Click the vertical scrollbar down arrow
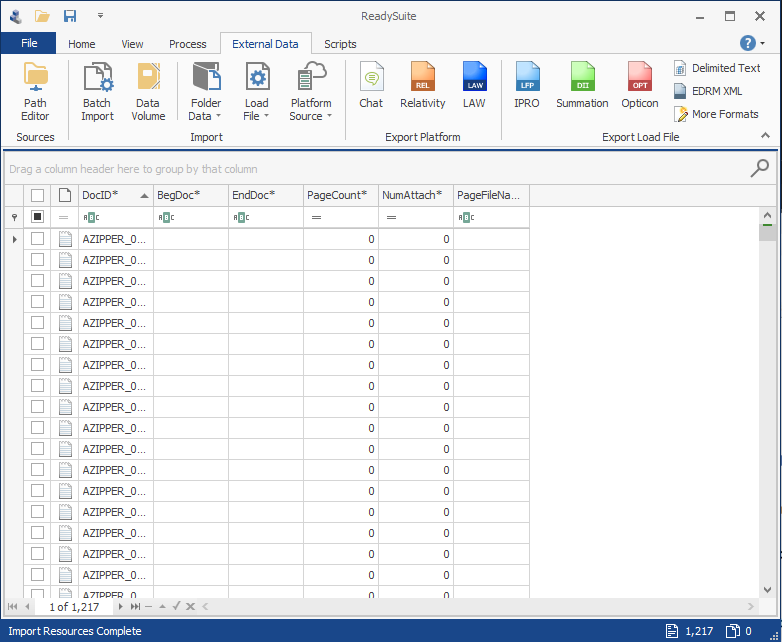Image resolution: width=782 pixels, height=642 pixels. tap(768, 590)
